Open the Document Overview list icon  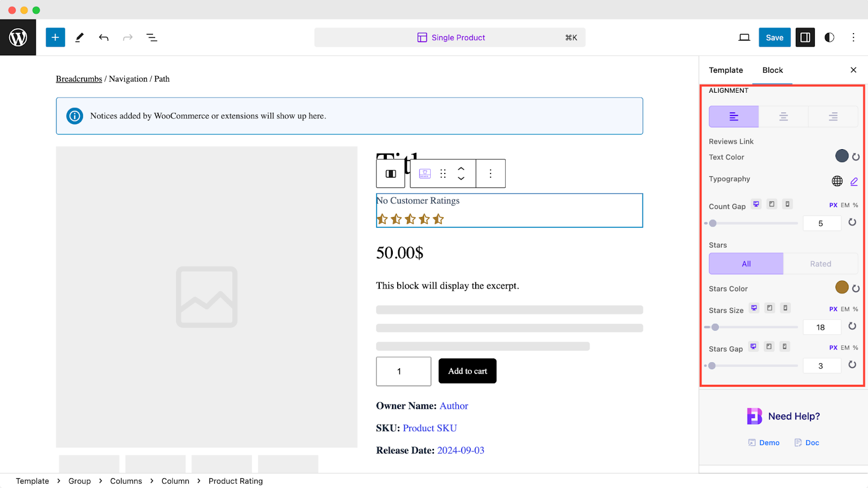(151, 37)
